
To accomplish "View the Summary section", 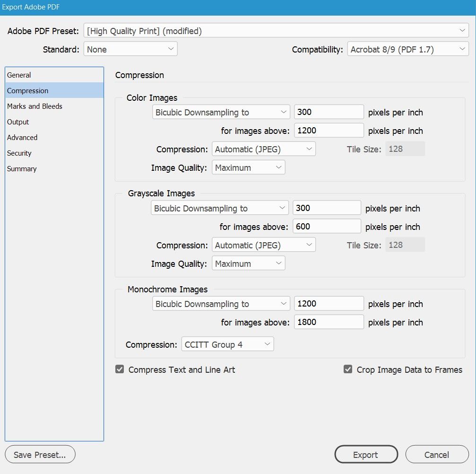I will (54, 168).
